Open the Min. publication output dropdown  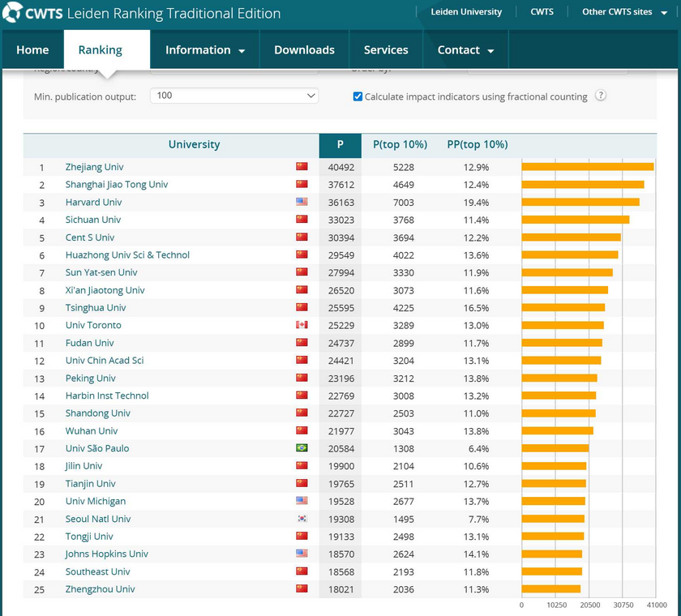(235, 96)
